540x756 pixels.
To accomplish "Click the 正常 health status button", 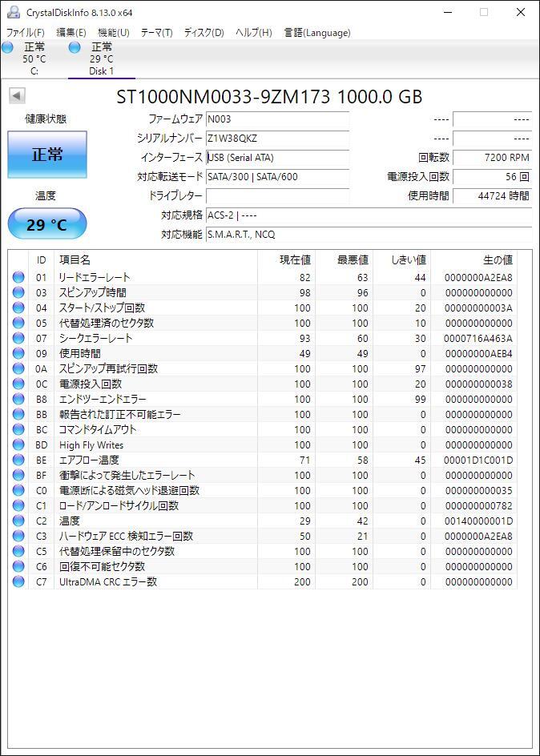I will pyautogui.click(x=47, y=155).
